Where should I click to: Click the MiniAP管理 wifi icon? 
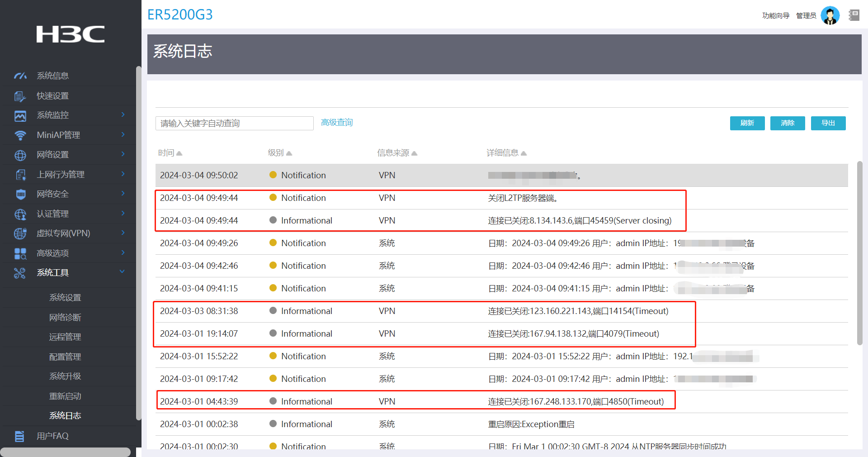pyautogui.click(x=20, y=135)
